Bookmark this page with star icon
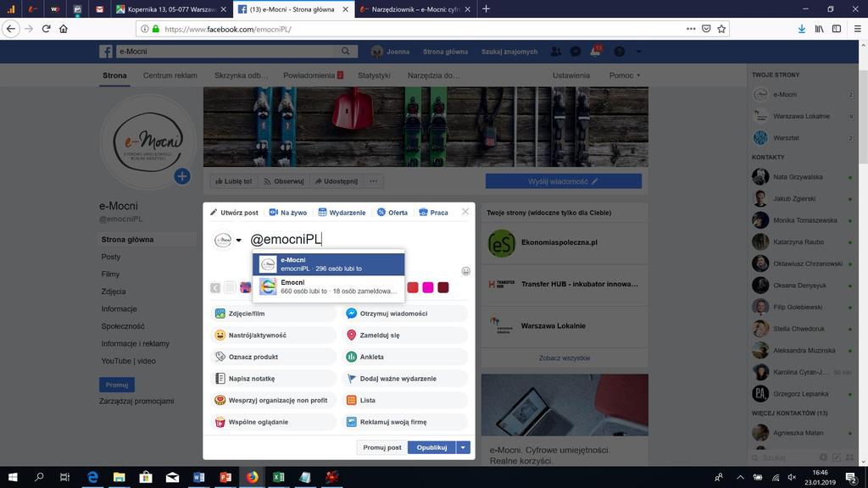This screenshot has height=488, width=868. 721,29
